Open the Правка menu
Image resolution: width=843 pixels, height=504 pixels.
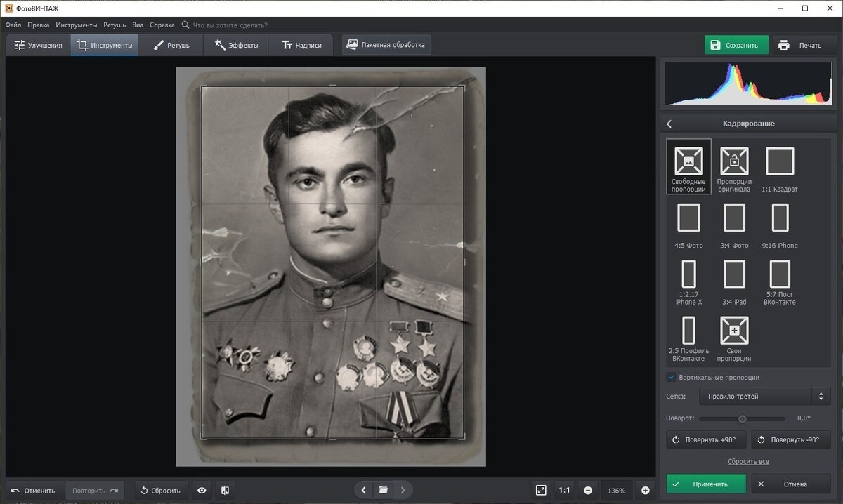[39, 25]
